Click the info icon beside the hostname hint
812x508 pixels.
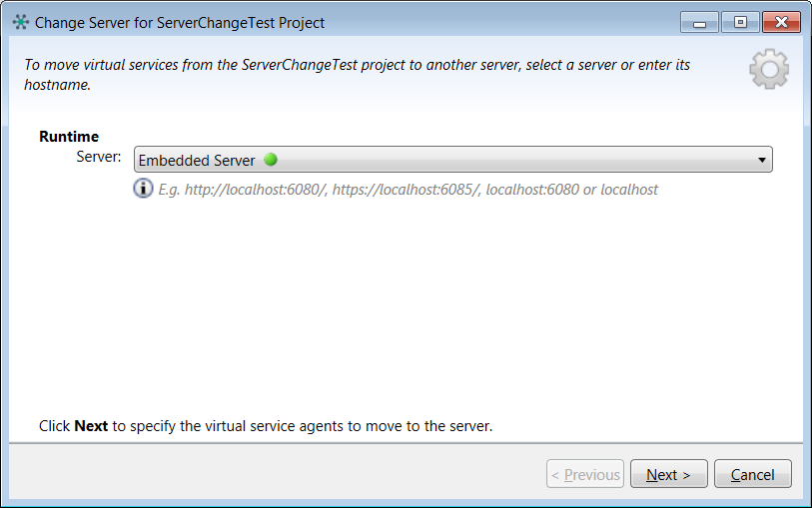pos(144,189)
